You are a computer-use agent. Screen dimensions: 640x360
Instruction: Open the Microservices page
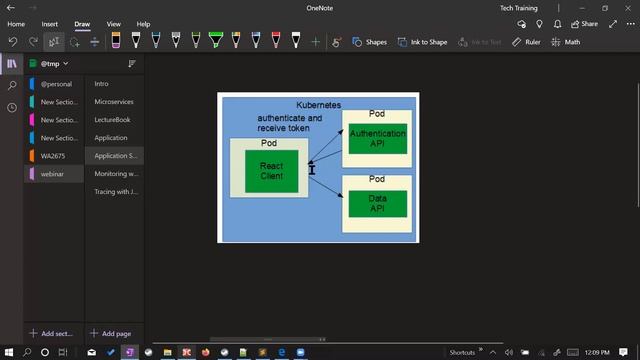[114, 102]
